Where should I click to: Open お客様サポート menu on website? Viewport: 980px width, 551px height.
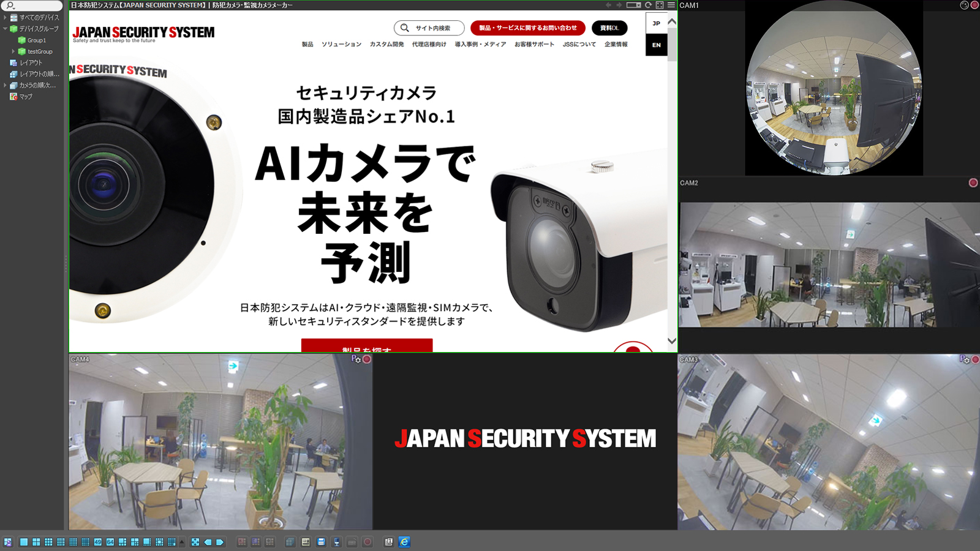coord(534,44)
